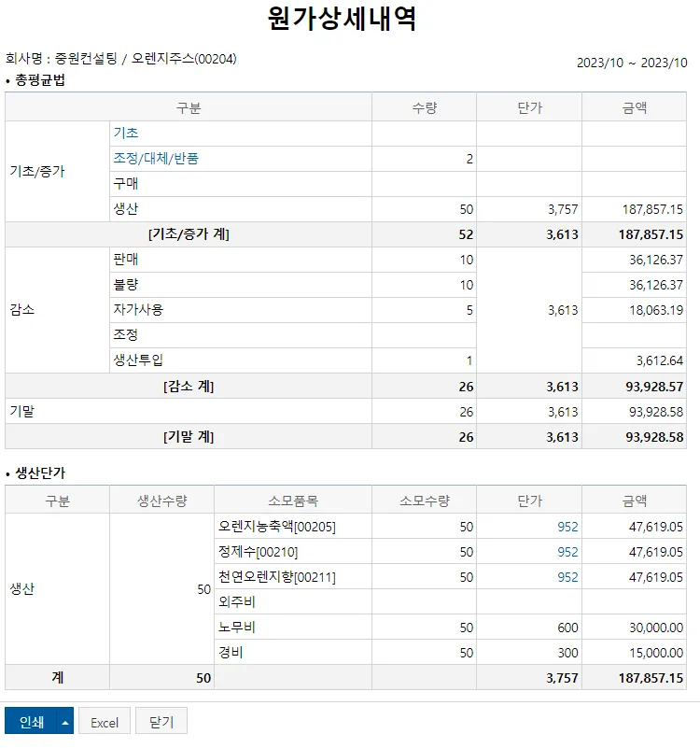Click the 952 unit price for 오렌지농축액[00205]

click(x=567, y=527)
